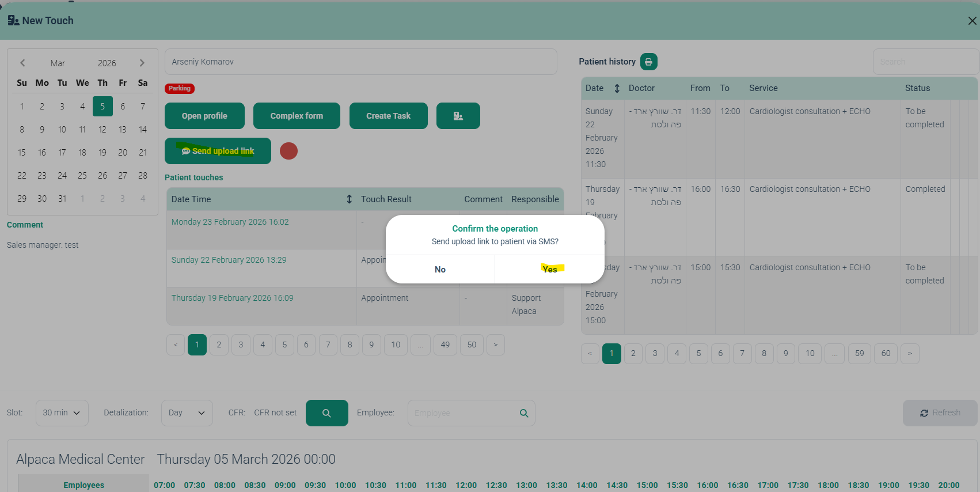
Task: Confirm sending SMS by pressing Yes
Action: click(549, 270)
